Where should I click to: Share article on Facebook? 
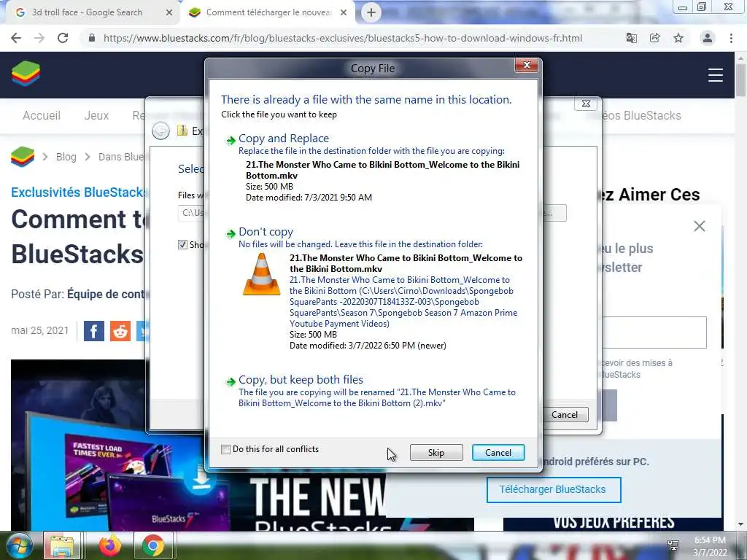[x=94, y=331]
